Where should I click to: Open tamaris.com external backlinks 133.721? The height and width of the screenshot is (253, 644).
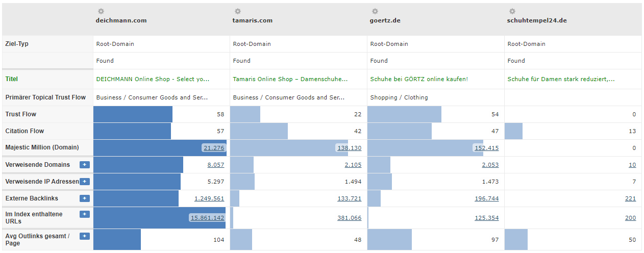[350, 198]
